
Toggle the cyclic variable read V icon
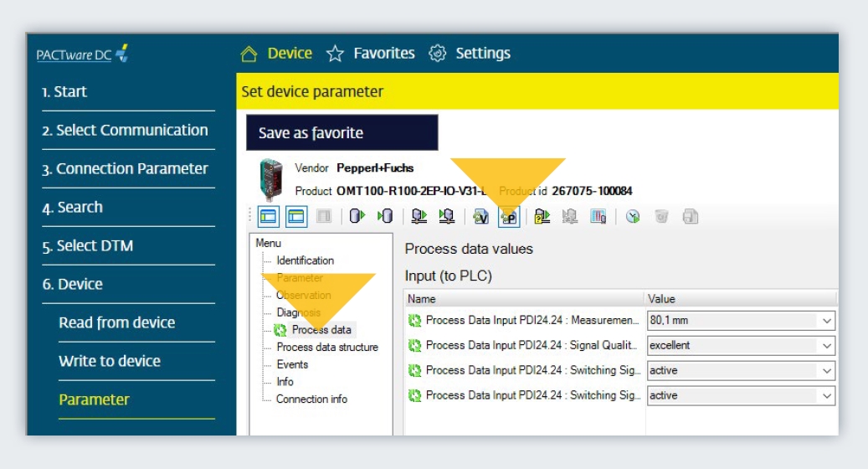click(480, 217)
